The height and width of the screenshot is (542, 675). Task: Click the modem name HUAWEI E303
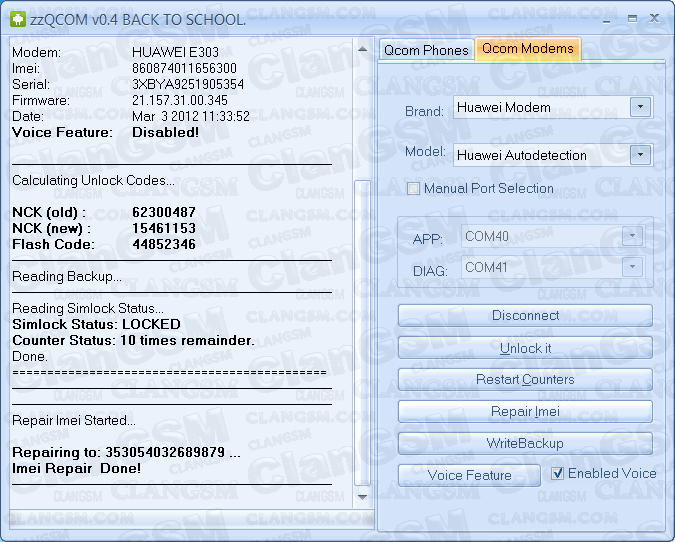click(x=175, y=53)
